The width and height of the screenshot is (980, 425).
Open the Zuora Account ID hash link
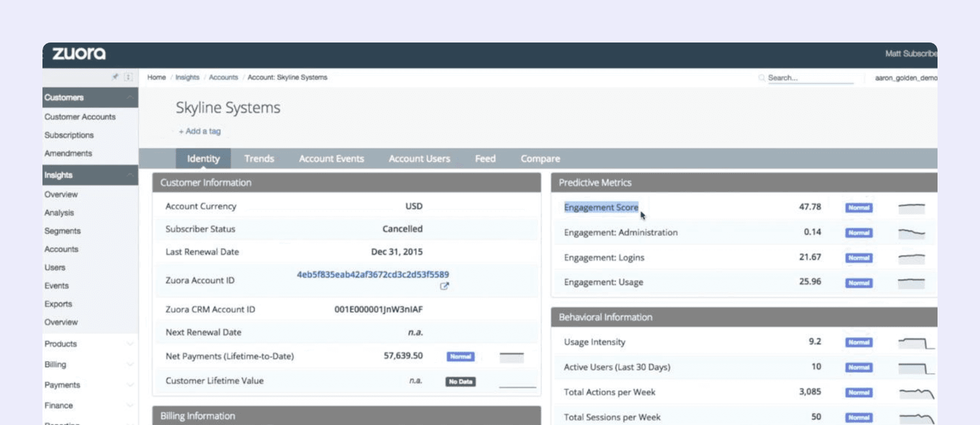(373, 275)
